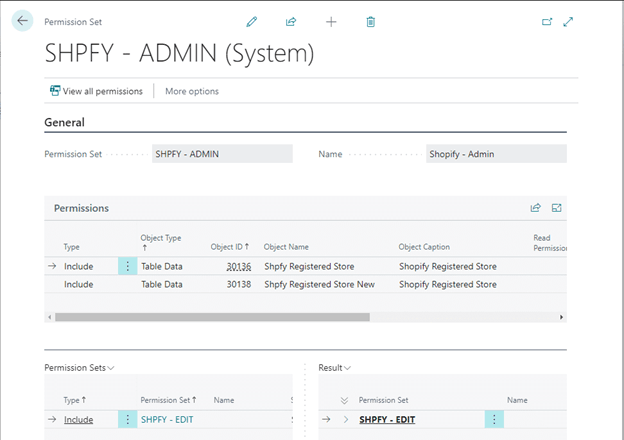The width and height of the screenshot is (624, 440).
Task: Click bold SHPFY - EDIT in Result
Action: pos(387,419)
